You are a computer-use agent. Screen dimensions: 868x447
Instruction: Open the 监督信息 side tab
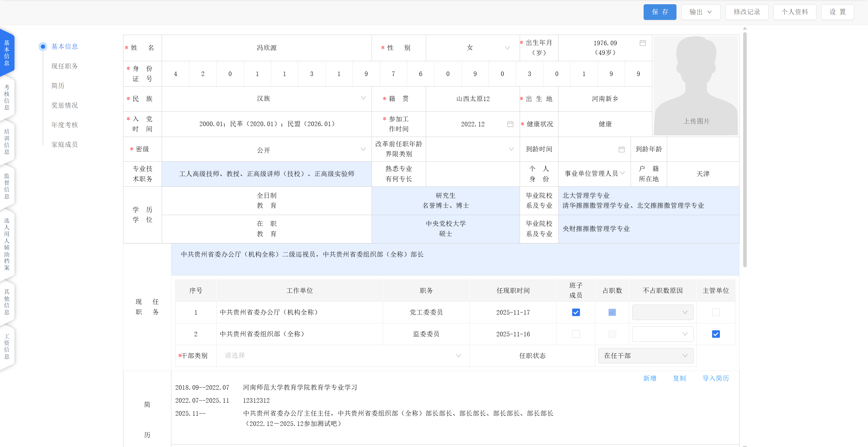(7, 186)
